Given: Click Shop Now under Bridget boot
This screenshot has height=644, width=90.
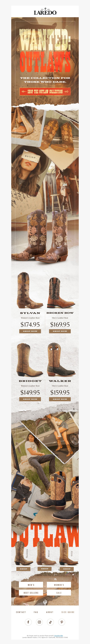Looking at the screenshot, I should point(30,399).
